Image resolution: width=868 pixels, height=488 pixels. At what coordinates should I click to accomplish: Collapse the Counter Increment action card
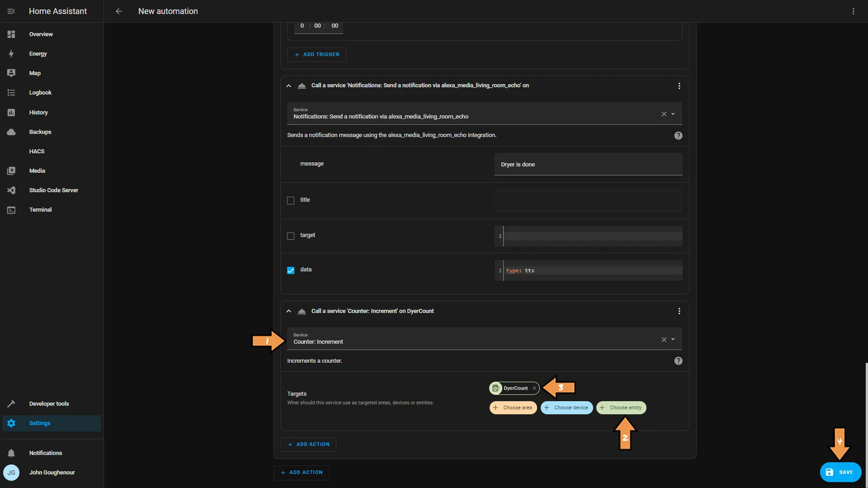(289, 311)
